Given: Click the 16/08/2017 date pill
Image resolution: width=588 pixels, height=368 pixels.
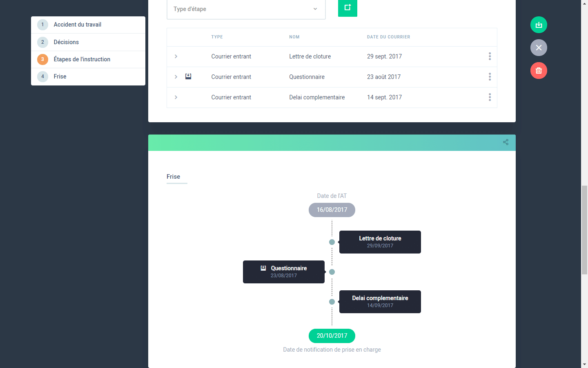Looking at the screenshot, I should 332,210.
